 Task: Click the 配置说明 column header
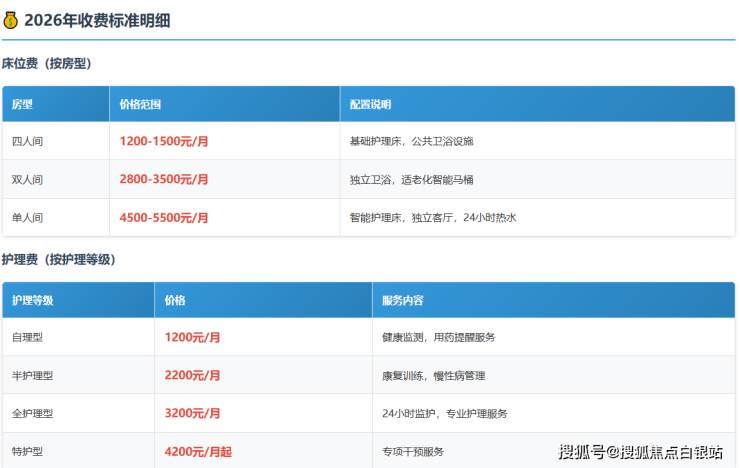click(371, 104)
